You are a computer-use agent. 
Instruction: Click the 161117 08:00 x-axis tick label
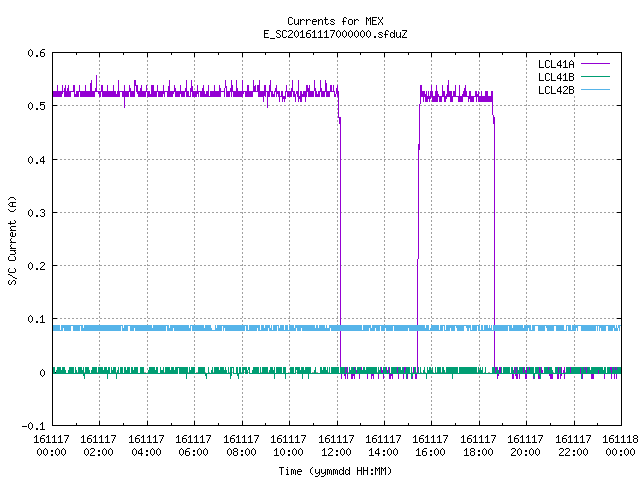(241, 446)
